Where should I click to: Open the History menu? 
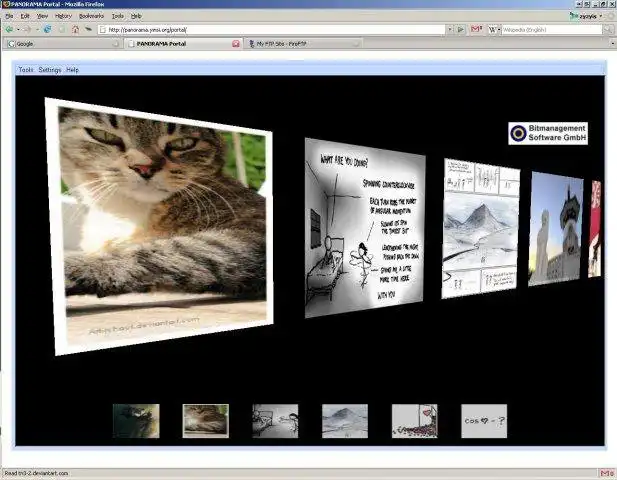pos(63,16)
